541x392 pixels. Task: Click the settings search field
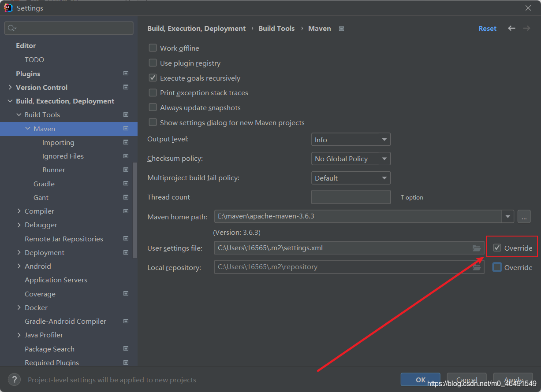(69, 28)
